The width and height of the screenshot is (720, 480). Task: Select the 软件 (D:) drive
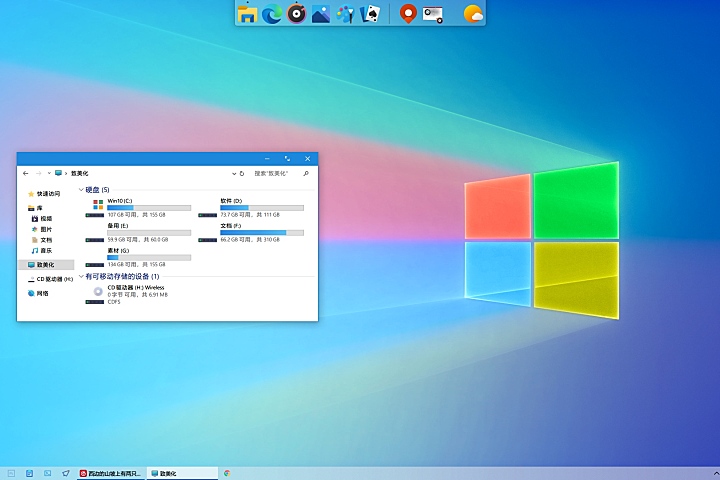pyautogui.click(x=251, y=208)
